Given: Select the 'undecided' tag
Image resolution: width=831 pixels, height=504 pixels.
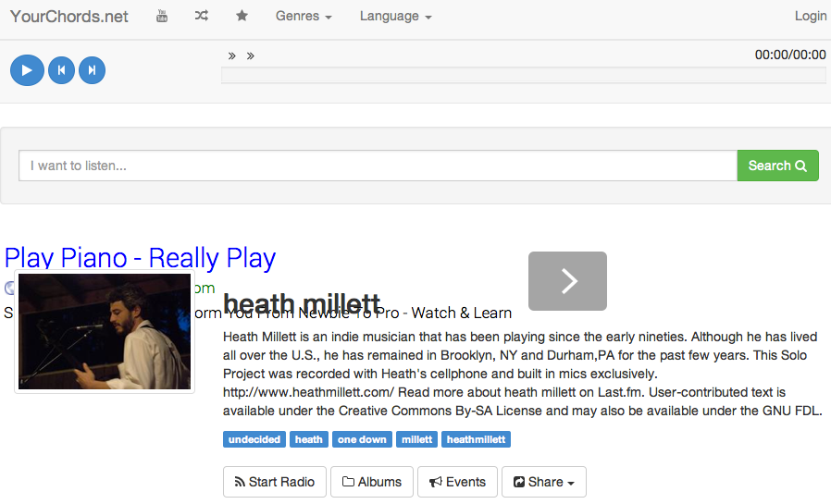Looking at the screenshot, I should coord(254,439).
